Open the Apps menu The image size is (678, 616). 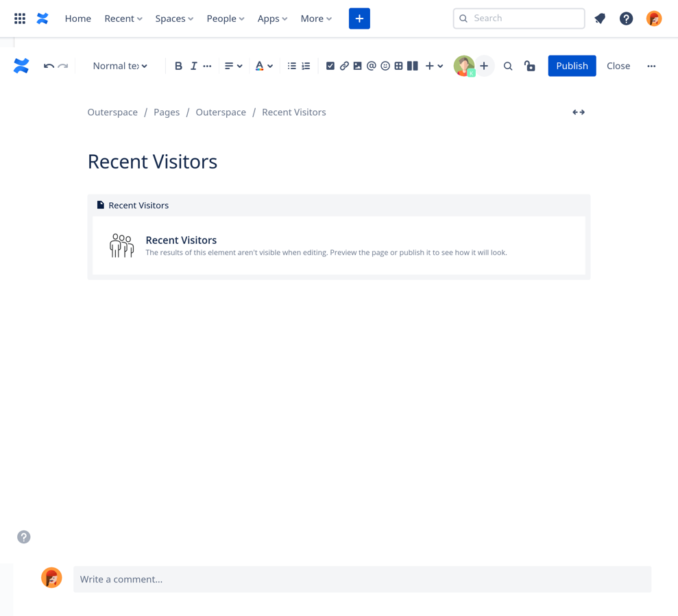coord(272,19)
